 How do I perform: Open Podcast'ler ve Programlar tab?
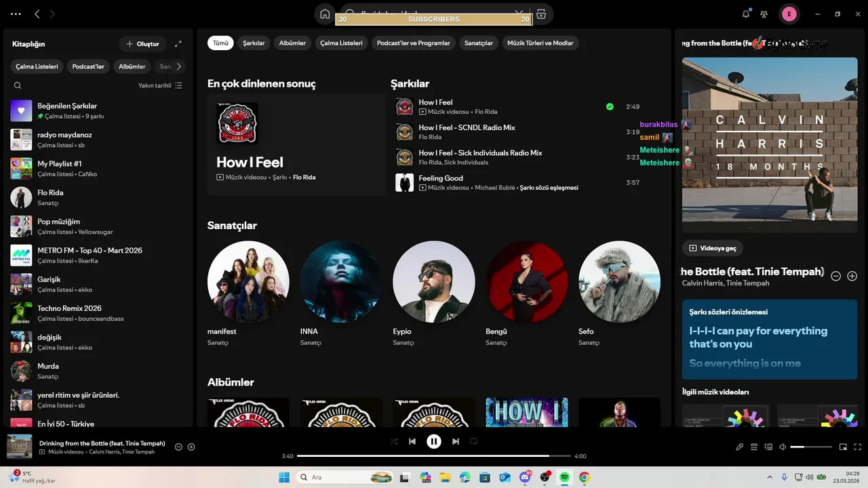(x=414, y=43)
